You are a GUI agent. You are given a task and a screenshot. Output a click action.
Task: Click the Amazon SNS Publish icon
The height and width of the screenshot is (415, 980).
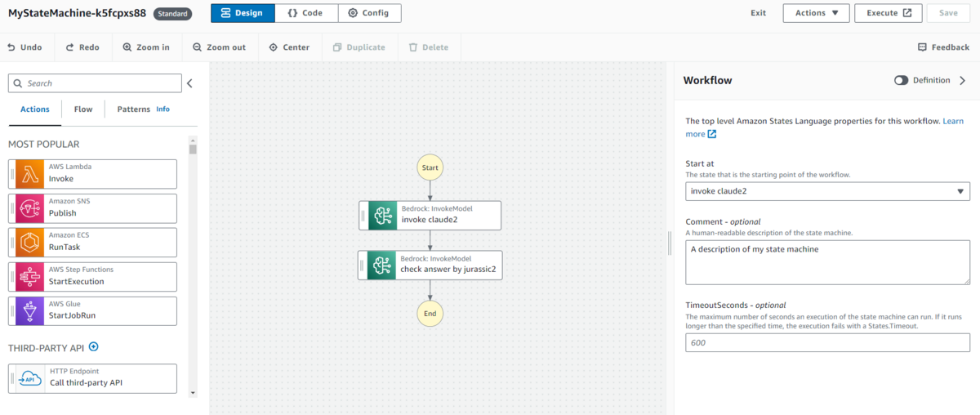pos(31,208)
